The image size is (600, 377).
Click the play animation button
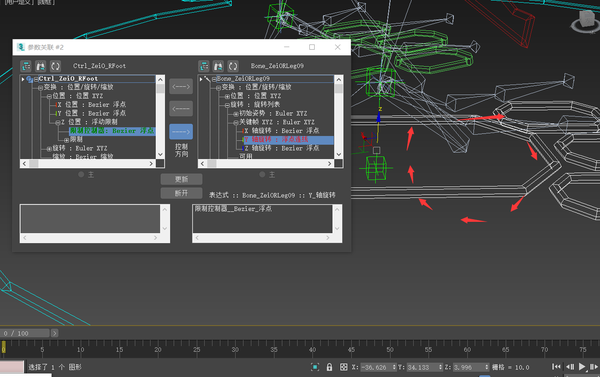[582, 367]
